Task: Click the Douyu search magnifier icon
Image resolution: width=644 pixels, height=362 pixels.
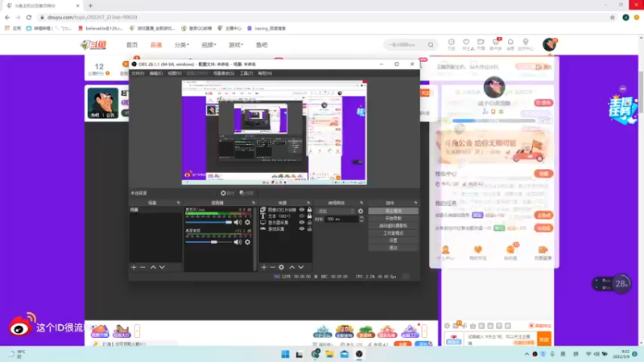Action: (x=431, y=45)
